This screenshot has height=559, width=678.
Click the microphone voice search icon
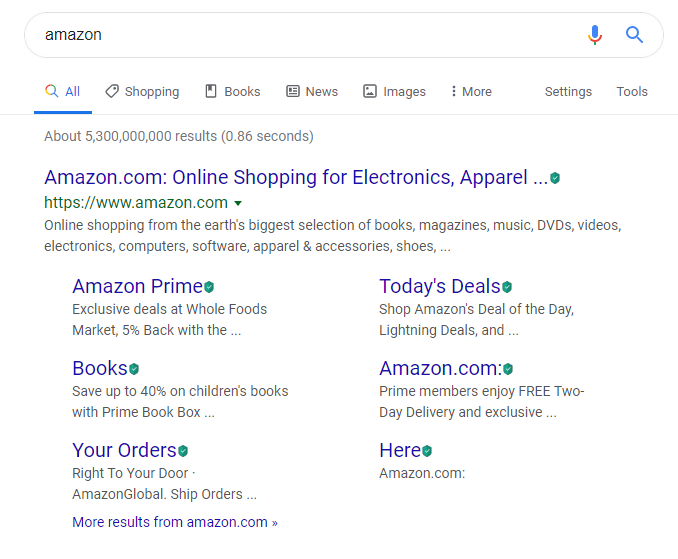[595, 35]
